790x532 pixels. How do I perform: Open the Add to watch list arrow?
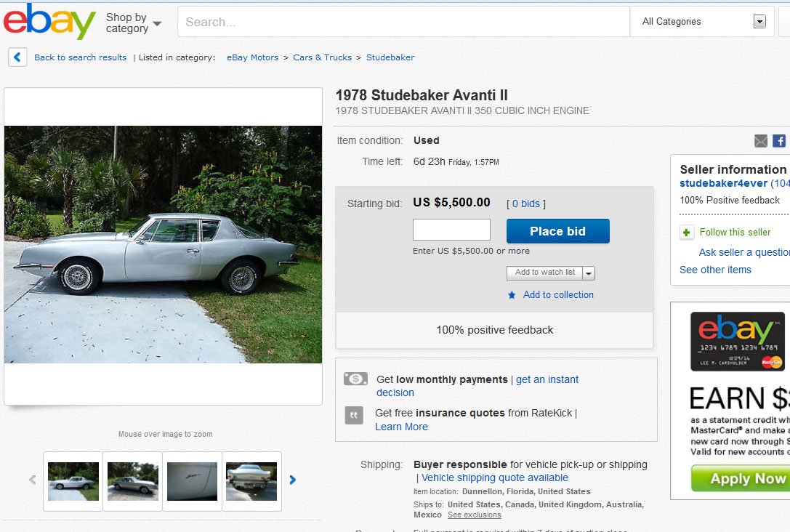(589, 273)
